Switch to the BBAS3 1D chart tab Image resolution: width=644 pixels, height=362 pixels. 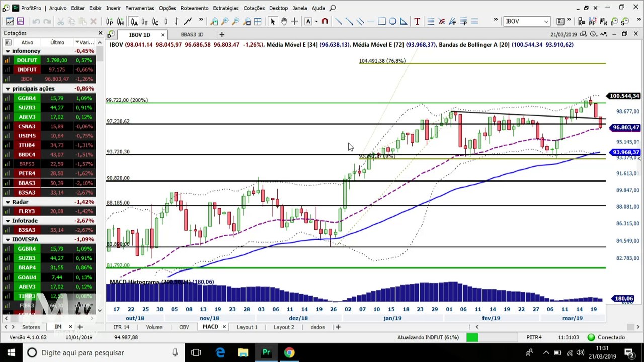(192, 34)
